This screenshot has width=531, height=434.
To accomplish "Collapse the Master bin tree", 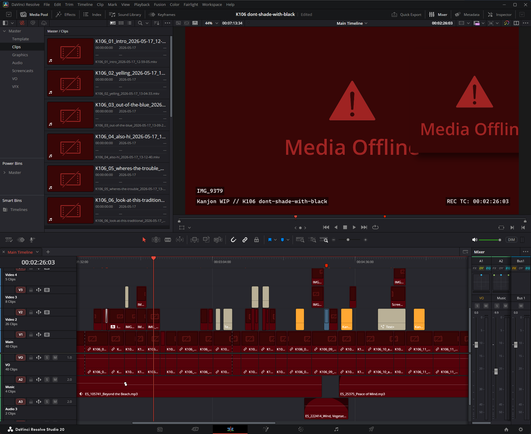I will (x=4, y=31).
